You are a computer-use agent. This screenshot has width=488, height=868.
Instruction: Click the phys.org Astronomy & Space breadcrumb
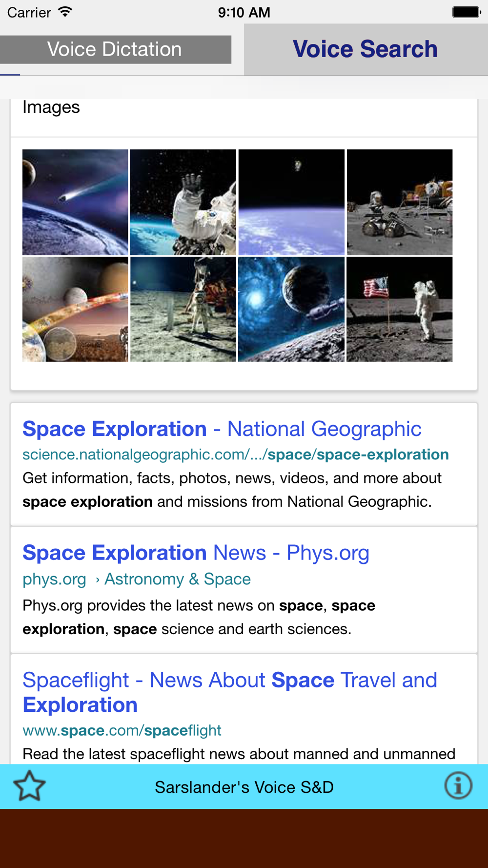tap(137, 579)
